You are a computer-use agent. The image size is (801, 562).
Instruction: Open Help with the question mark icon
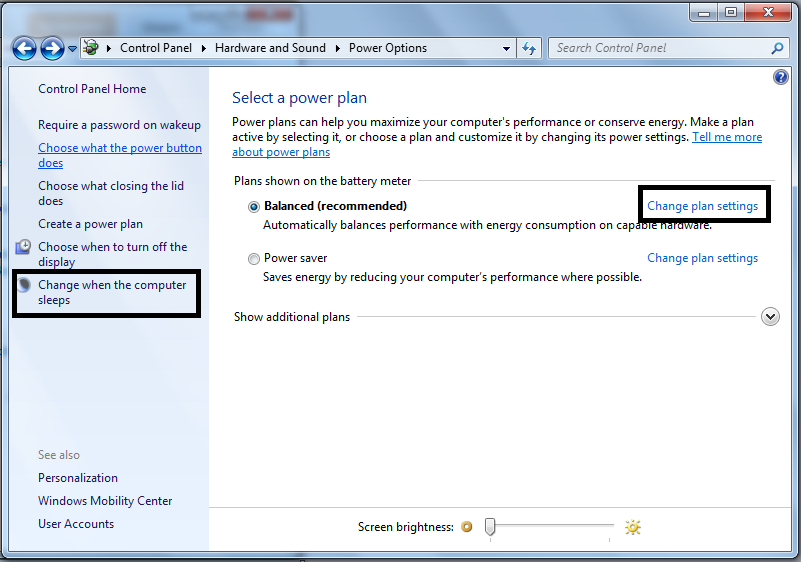point(780,77)
